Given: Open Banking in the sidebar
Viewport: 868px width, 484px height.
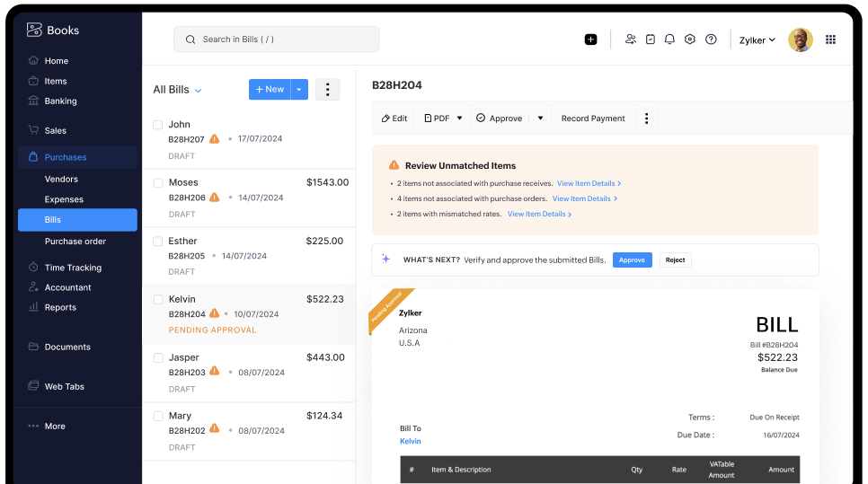Looking at the screenshot, I should tap(60, 101).
